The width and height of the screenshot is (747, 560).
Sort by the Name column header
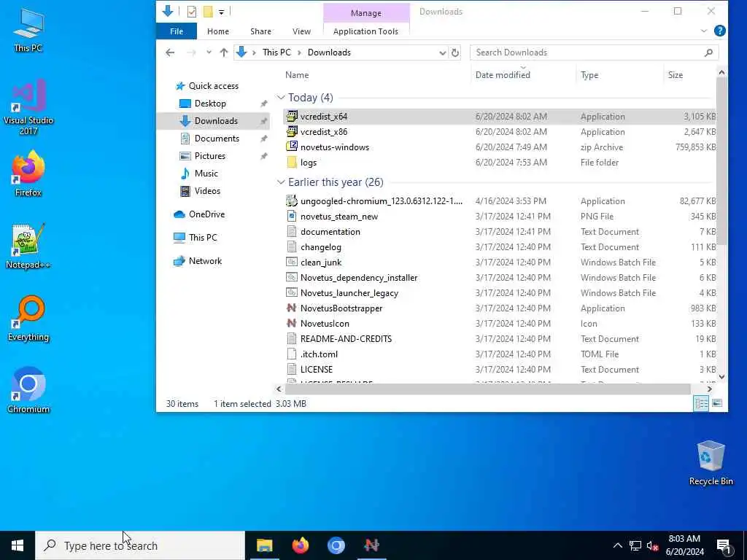pyautogui.click(x=297, y=75)
